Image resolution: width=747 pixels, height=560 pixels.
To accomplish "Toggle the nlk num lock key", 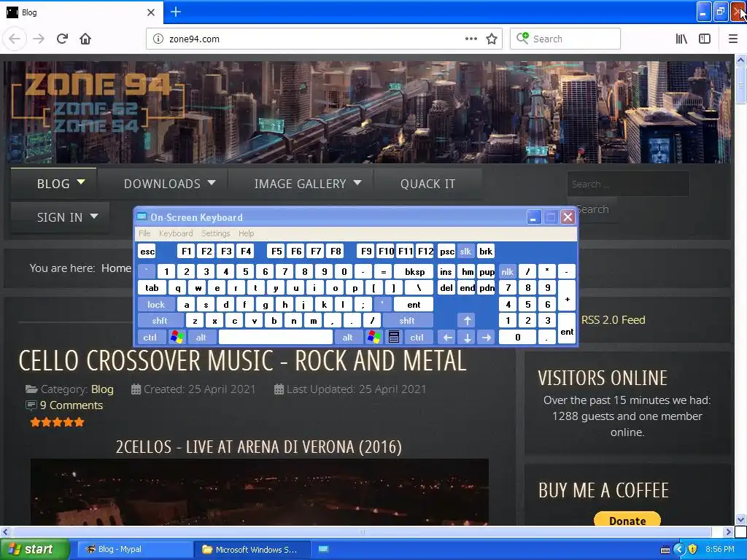I will click(508, 271).
